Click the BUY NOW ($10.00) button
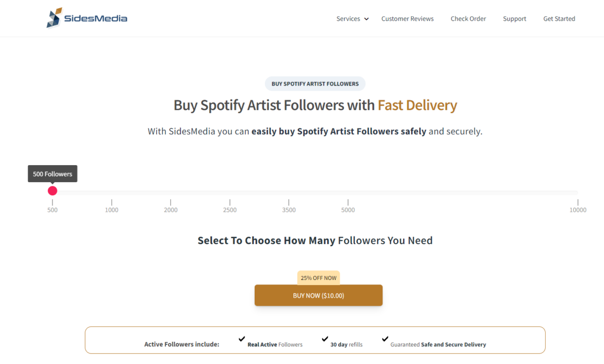The image size is (604, 364). click(x=319, y=296)
